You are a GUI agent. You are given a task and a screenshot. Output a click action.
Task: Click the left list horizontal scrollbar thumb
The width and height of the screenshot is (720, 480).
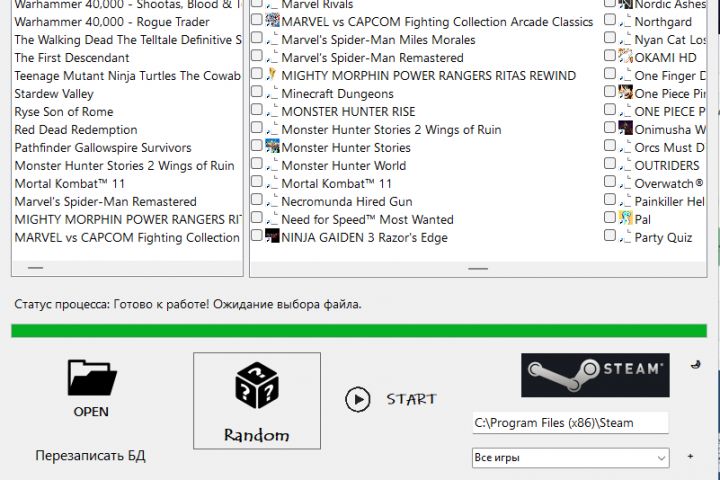pyautogui.click(x=35, y=268)
